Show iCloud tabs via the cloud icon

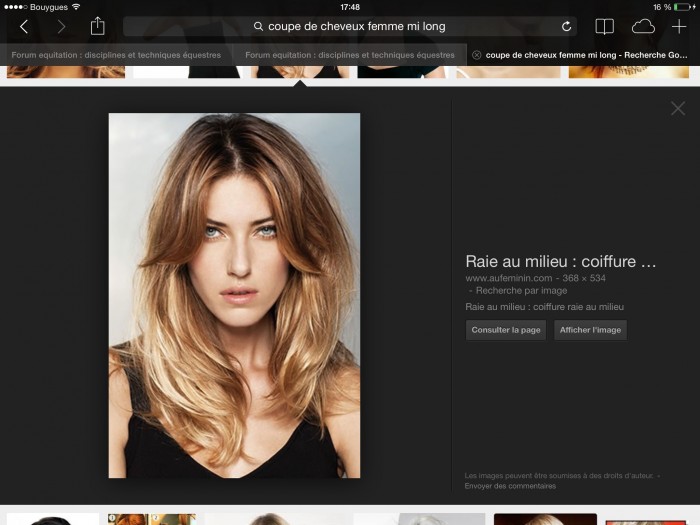click(643, 27)
